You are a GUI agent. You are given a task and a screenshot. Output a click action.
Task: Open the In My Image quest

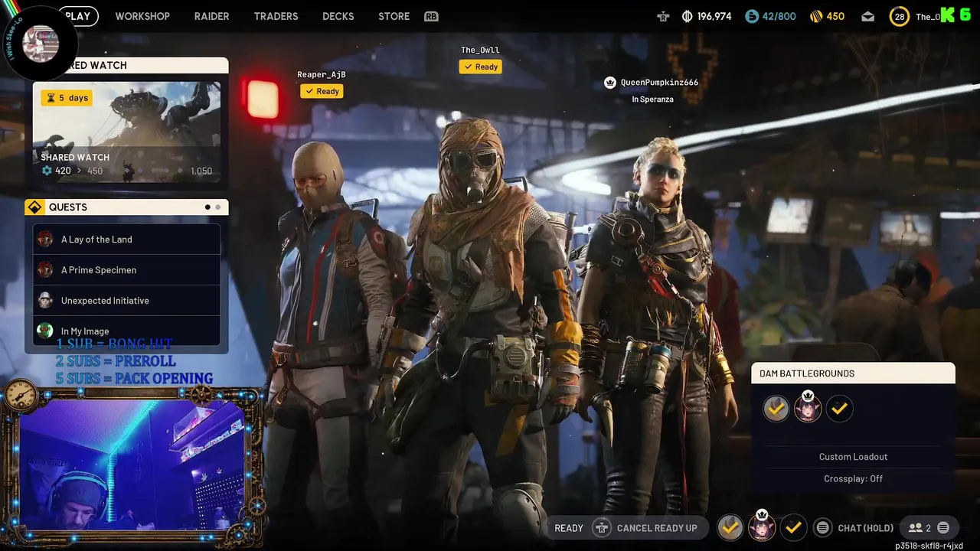pyautogui.click(x=126, y=331)
